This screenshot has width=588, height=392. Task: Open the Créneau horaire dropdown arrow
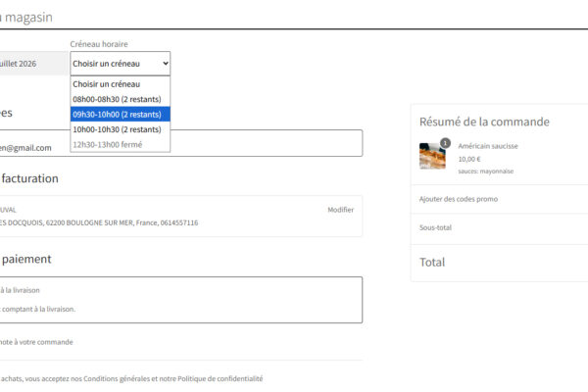click(166, 64)
